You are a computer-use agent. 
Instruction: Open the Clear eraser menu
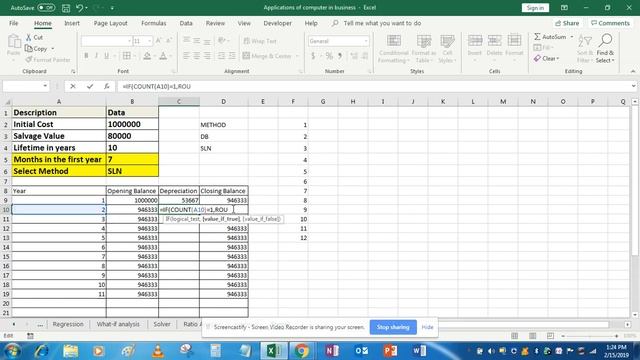pos(546,58)
